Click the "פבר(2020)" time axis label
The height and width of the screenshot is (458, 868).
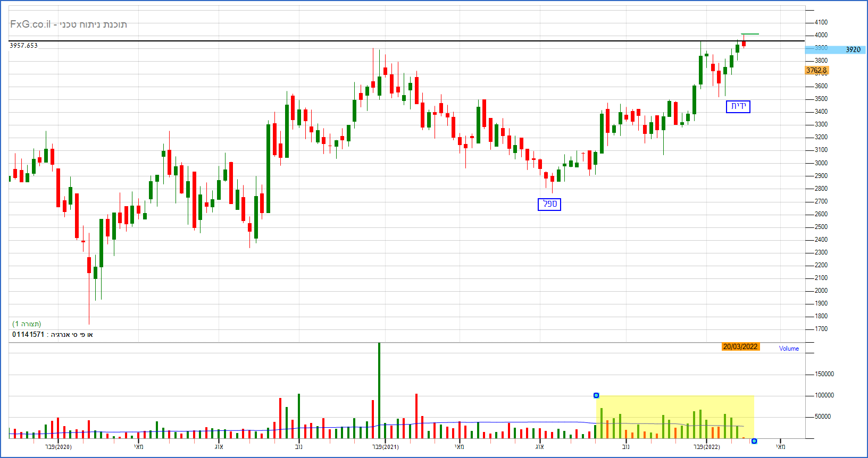tap(59, 447)
